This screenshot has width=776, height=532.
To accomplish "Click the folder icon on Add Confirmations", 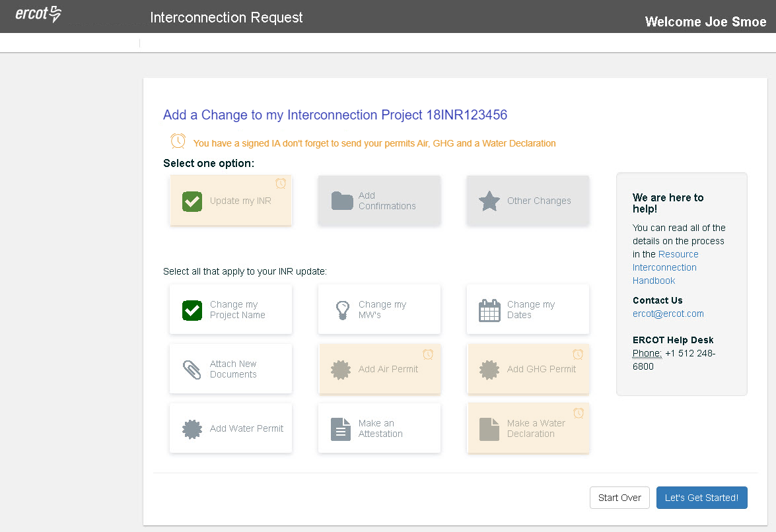I will [x=342, y=201].
